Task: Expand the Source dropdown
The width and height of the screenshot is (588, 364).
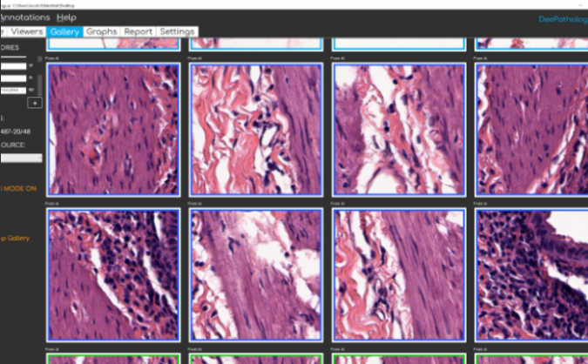Action: point(22,158)
